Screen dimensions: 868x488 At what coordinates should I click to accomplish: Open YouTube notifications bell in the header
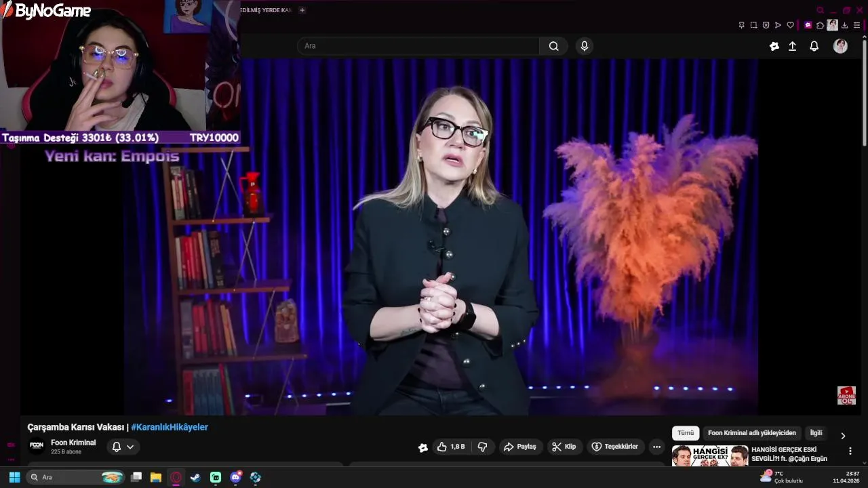(814, 46)
